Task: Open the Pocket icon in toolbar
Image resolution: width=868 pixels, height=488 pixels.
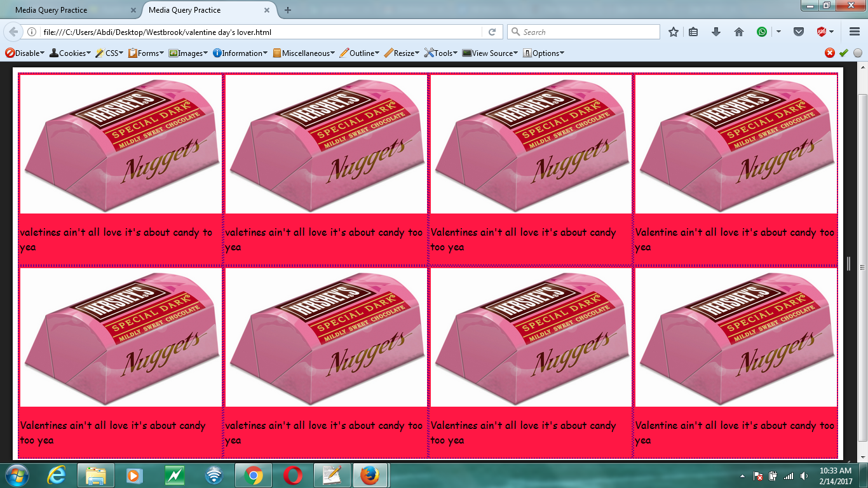Action: [799, 32]
